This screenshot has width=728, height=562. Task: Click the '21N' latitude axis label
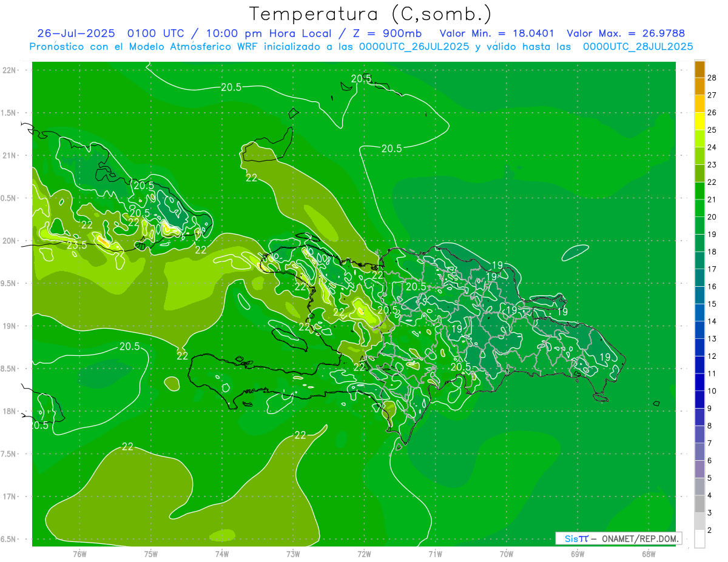(10, 155)
